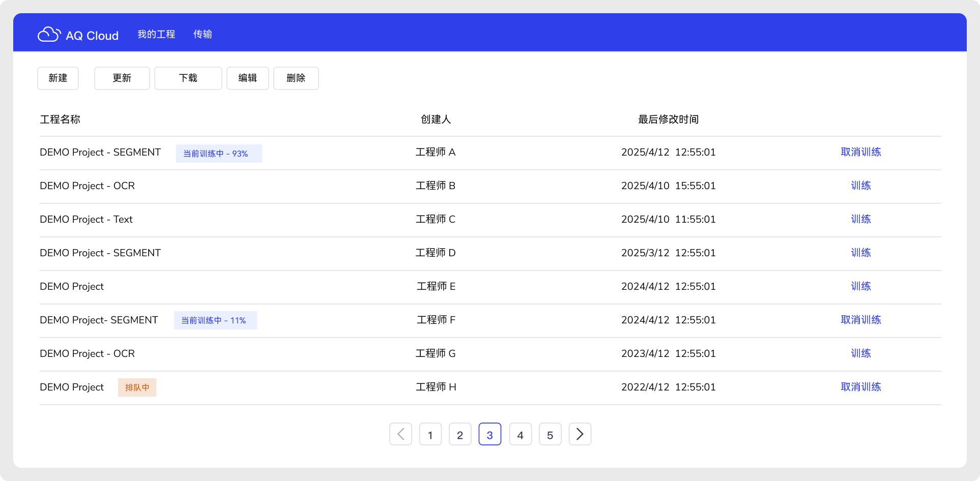Viewport: 980px width, 481px height.
Task: Go to previous page using left arrow
Action: [400, 434]
